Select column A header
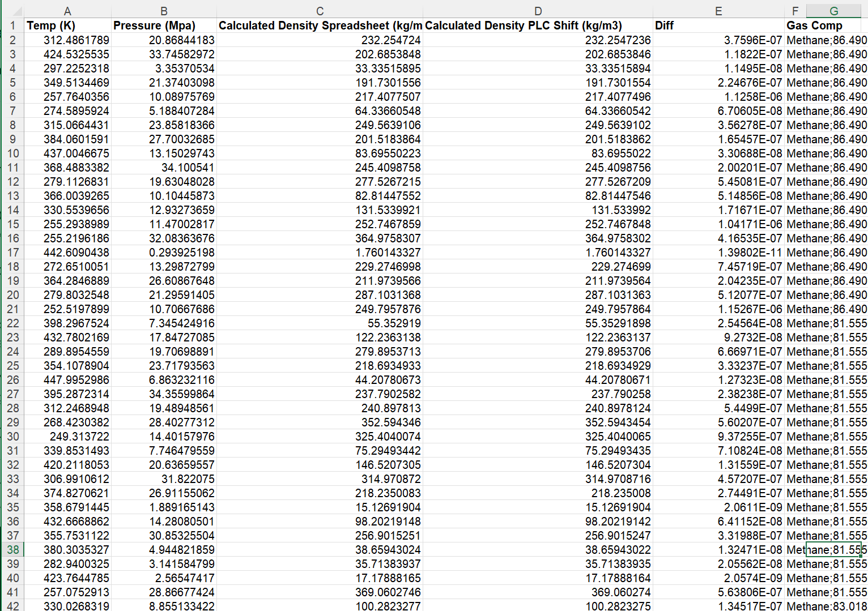The height and width of the screenshot is (611, 868). tap(67, 11)
